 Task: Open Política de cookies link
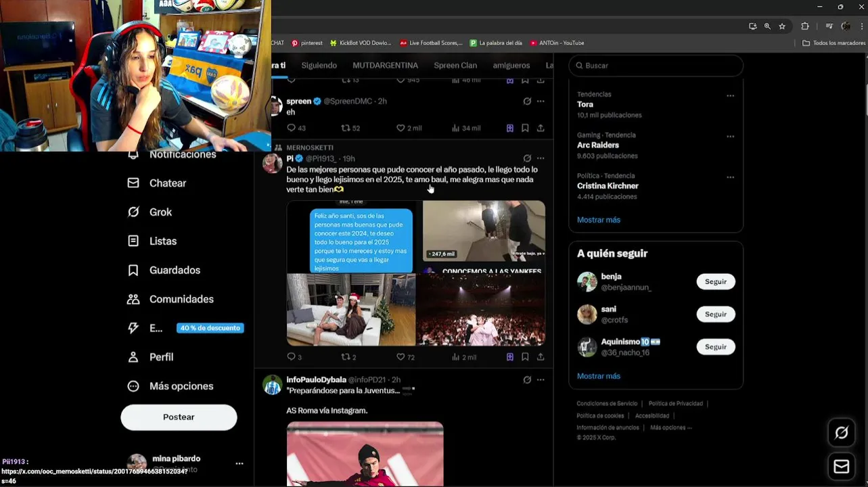(x=600, y=416)
